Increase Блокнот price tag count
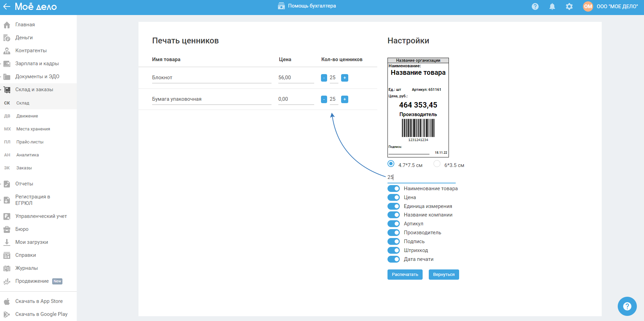644x321 pixels. (x=345, y=78)
